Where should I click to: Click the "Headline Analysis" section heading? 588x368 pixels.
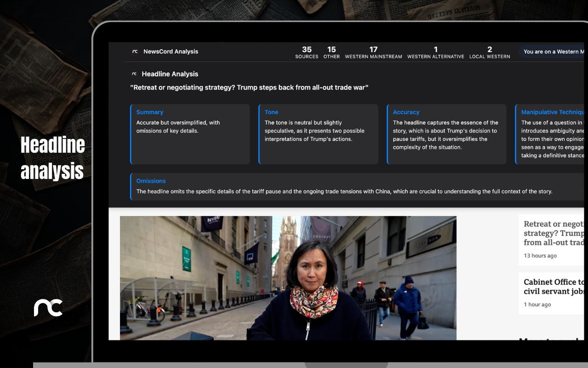170,74
